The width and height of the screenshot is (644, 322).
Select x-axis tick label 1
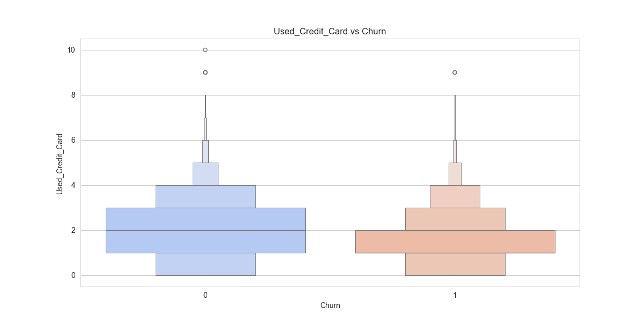[x=455, y=295]
